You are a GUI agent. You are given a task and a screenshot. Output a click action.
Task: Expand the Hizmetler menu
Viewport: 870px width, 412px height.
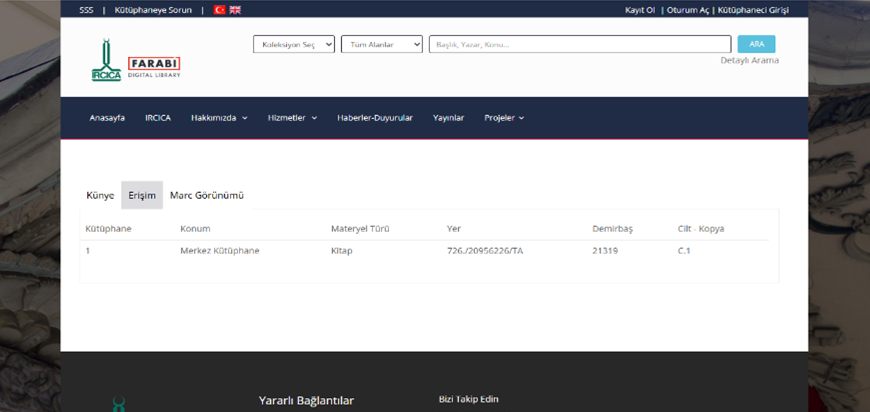[292, 118]
